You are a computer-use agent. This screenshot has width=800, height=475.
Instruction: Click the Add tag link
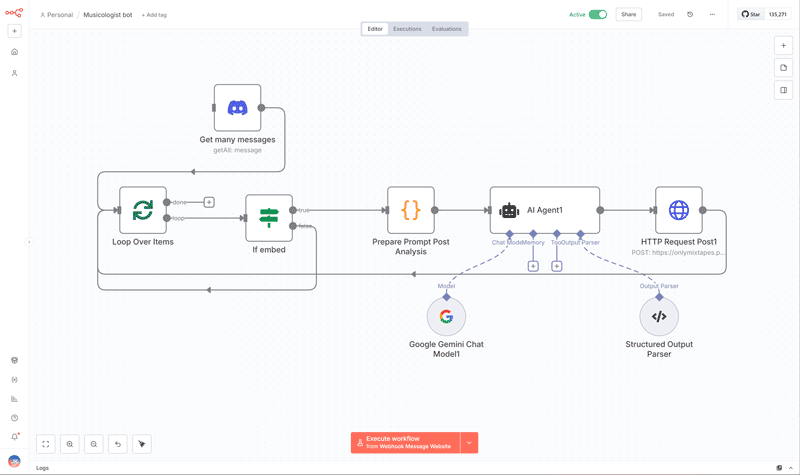click(x=154, y=15)
